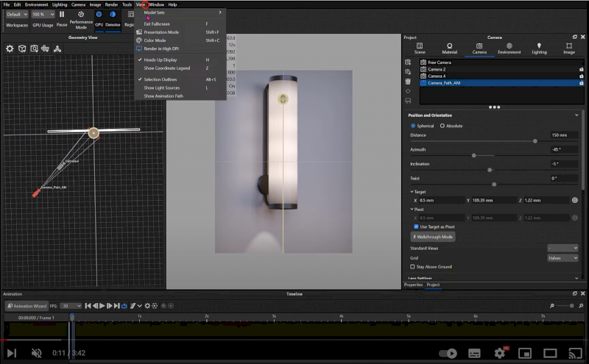This screenshot has height=364, width=589.
Task: Select the Absolute radio button
Action: coord(442,126)
